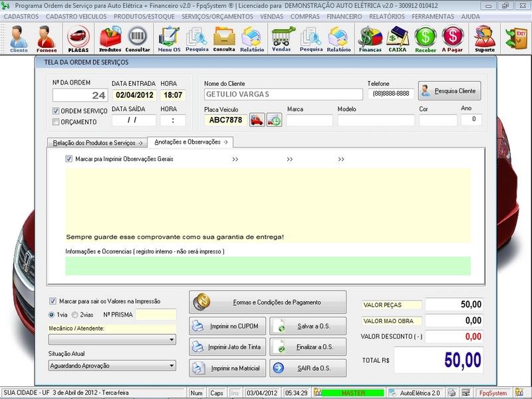The height and width of the screenshot is (399, 532).
Task: Click Salvar a O.S. button
Action: (308, 326)
